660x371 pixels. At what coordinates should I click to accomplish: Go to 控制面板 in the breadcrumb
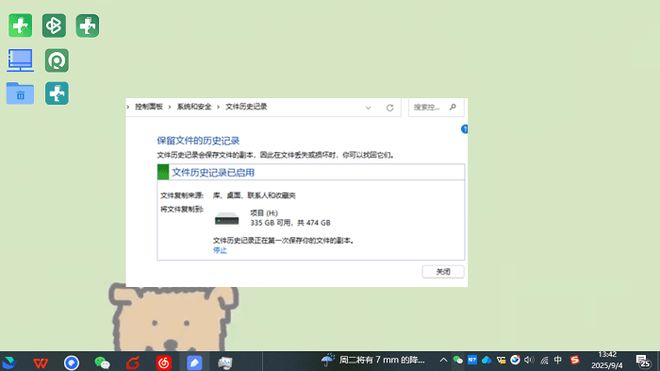point(149,107)
